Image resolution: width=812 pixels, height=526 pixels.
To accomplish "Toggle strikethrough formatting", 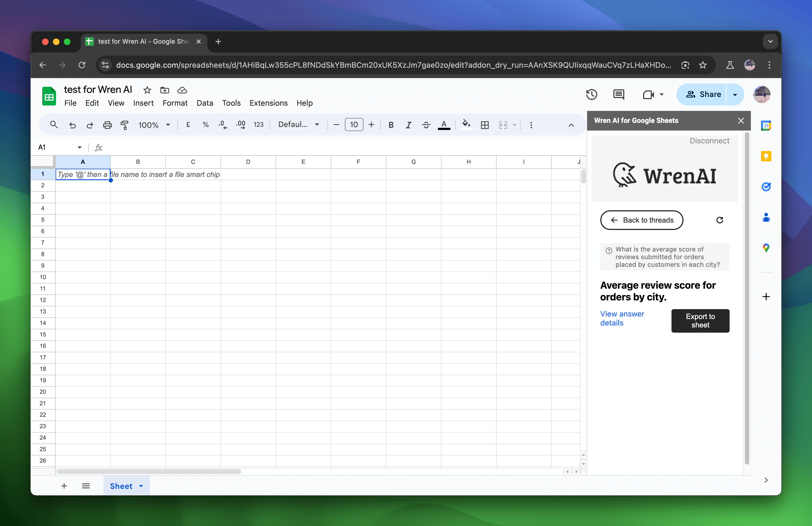I will point(426,125).
